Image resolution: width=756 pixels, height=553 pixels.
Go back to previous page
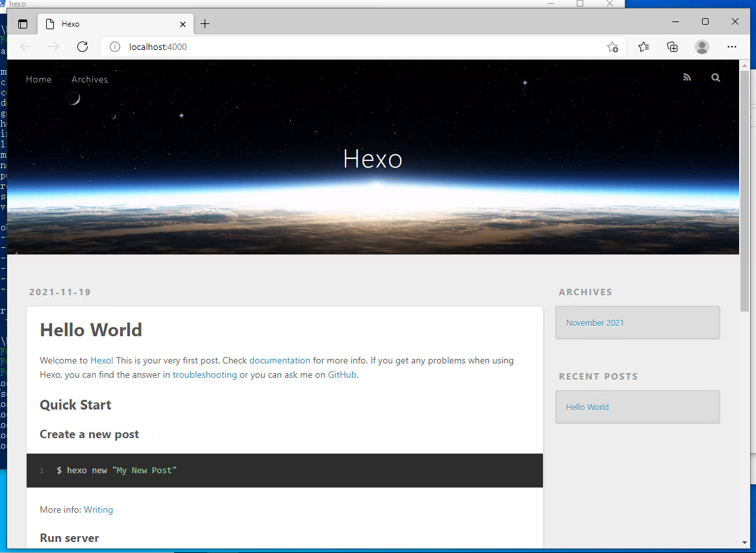pos(25,47)
